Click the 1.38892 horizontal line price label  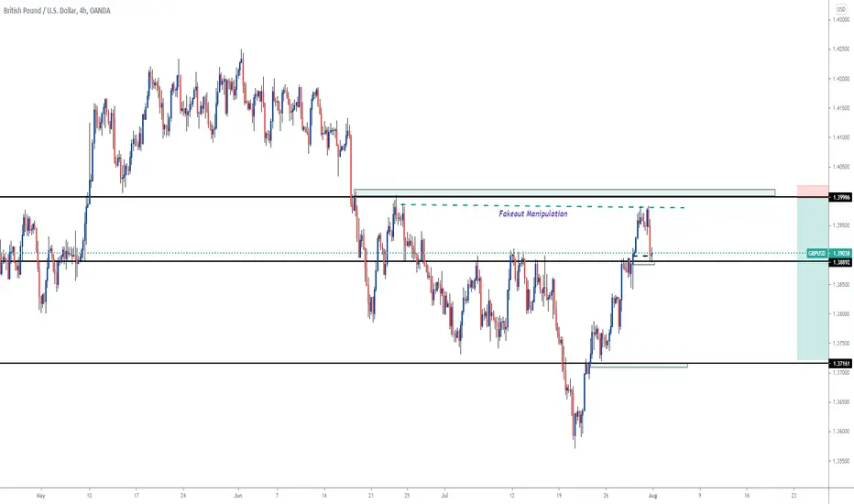point(841,262)
